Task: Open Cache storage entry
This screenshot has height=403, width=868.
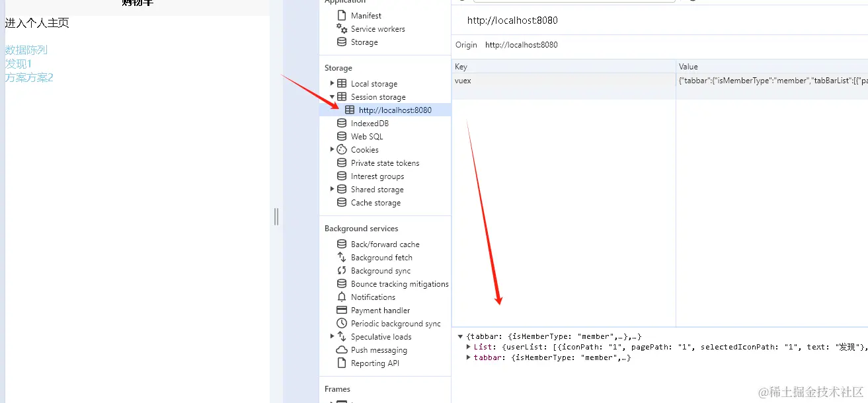Action: tap(375, 202)
